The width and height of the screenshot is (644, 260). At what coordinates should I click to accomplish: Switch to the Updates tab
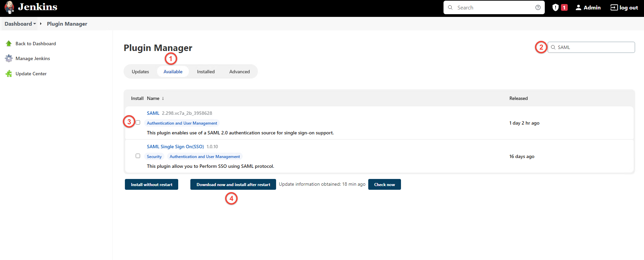pos(140,72)
